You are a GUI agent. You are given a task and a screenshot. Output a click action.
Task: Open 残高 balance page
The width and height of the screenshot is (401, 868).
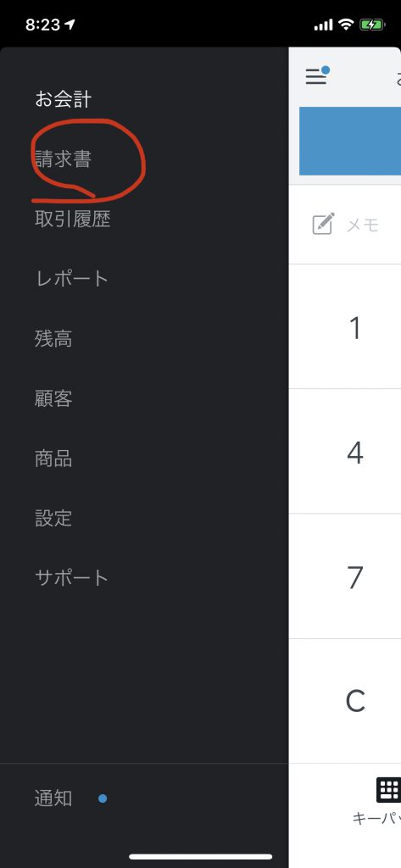tap(53, 338)
